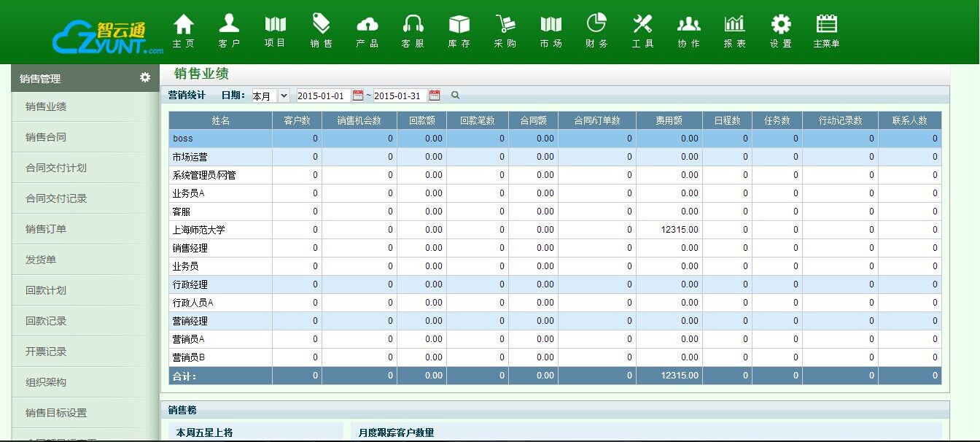980x442 pixels.
Task: Open 组织架构 from the sidebar
Action: (46, 382)
